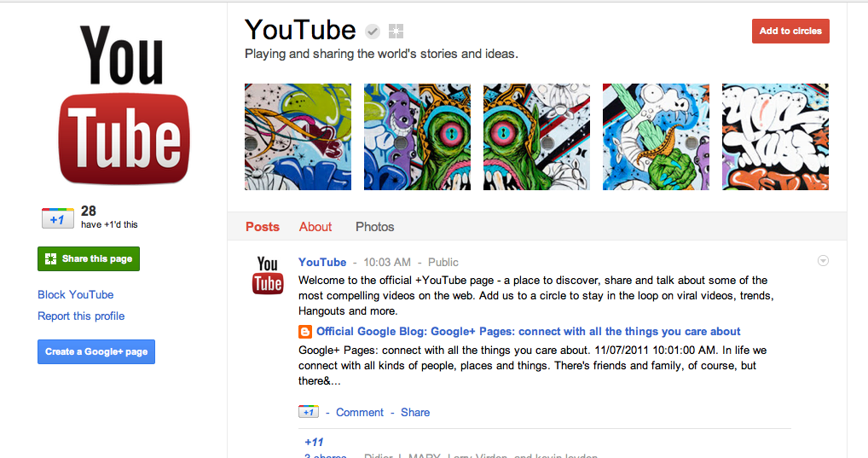Image resolution: width=868 pixels, height=458 pixels.
Task: Click the Share link under the post
Action: coord(415,412)
